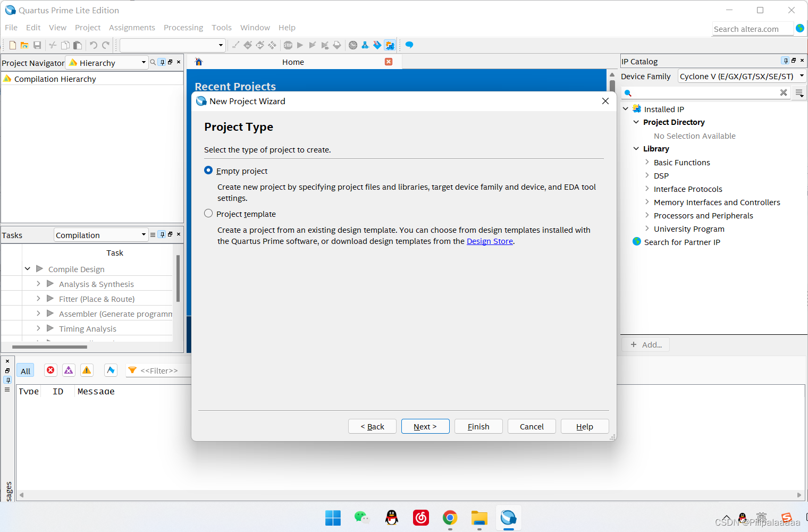Open the Design Store link

[490, 241]
